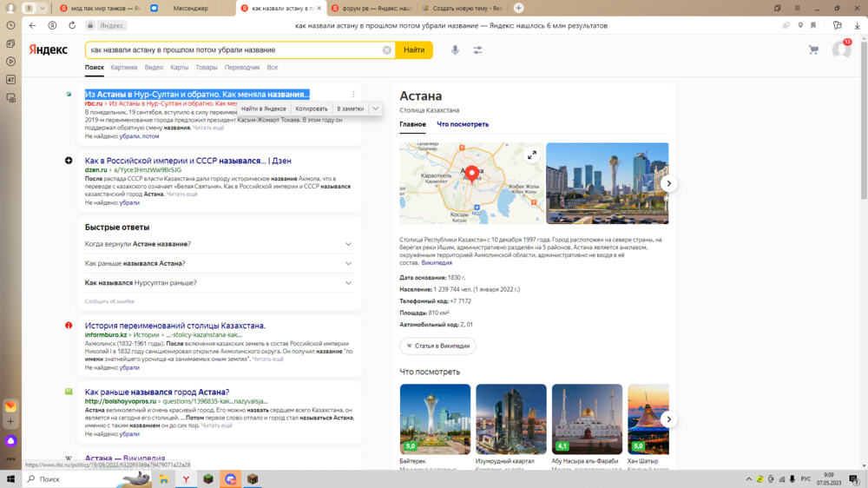Show more places with carousel arrow
The width and height of the screenshot is (868, 488).
[668, 419]
